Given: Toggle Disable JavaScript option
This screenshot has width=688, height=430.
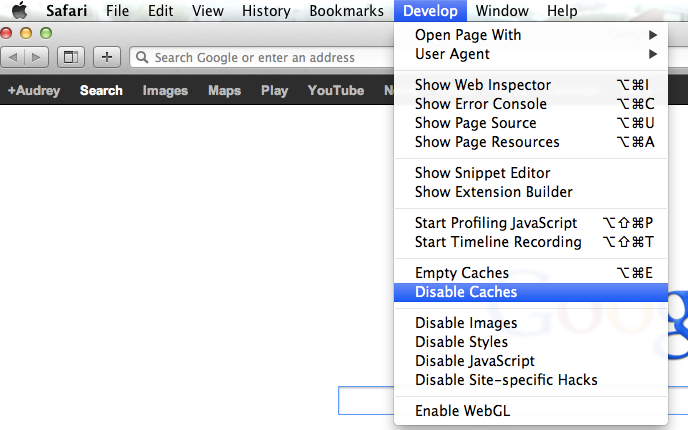Looking at the screenshot, I should coord(531,361).
